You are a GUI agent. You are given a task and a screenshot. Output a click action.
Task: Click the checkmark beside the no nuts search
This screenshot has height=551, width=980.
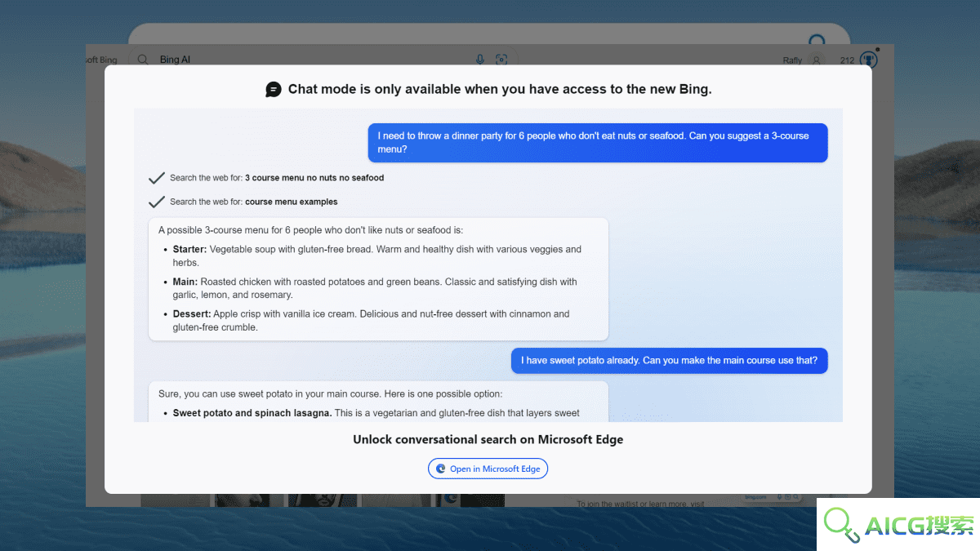click(x=157, y=178)
